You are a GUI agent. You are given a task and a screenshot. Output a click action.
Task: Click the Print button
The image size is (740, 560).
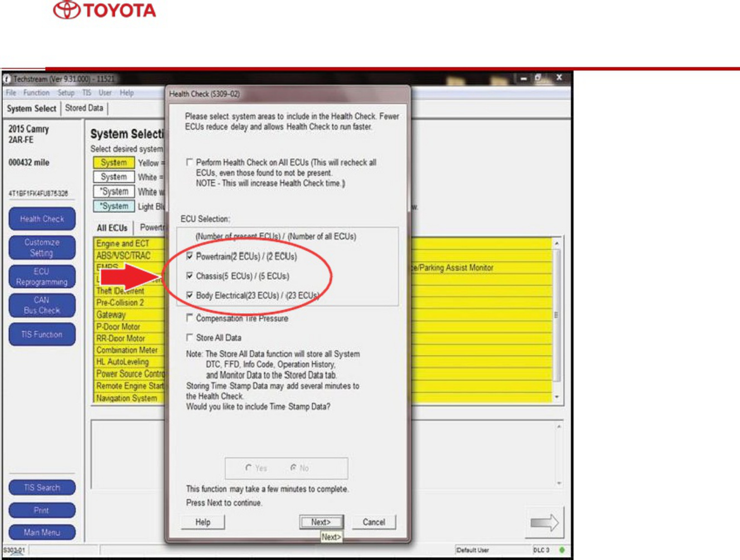tap(42, 510)
